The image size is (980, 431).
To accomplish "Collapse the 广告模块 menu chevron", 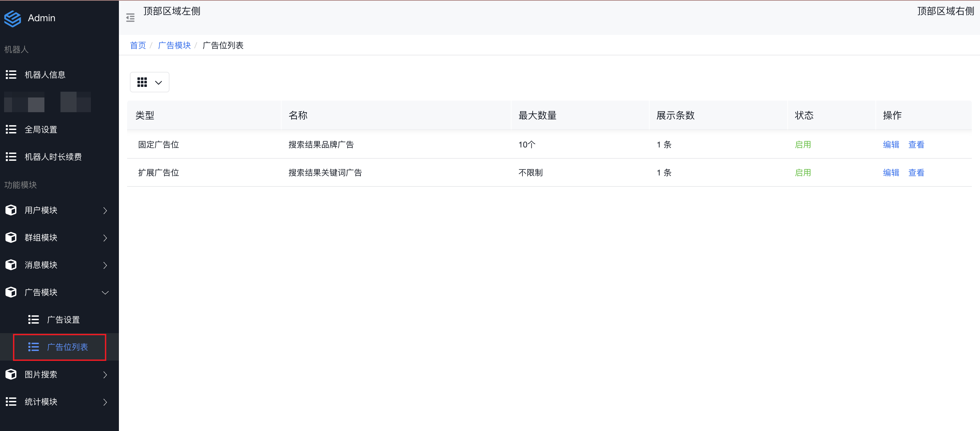I will [105, 292].
